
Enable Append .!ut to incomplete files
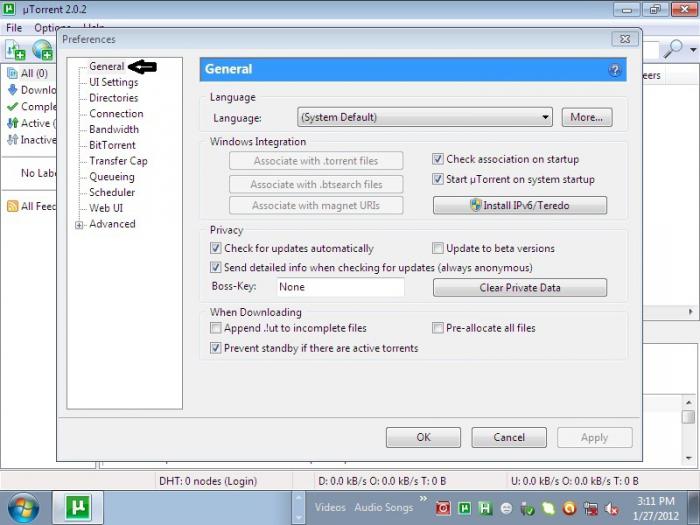click(216, 328)
